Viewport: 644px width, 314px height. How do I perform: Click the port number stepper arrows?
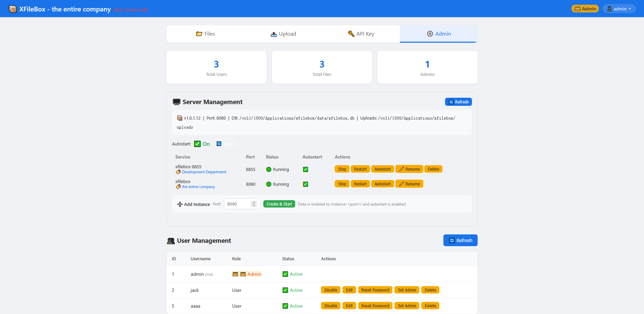pos(254,204)
